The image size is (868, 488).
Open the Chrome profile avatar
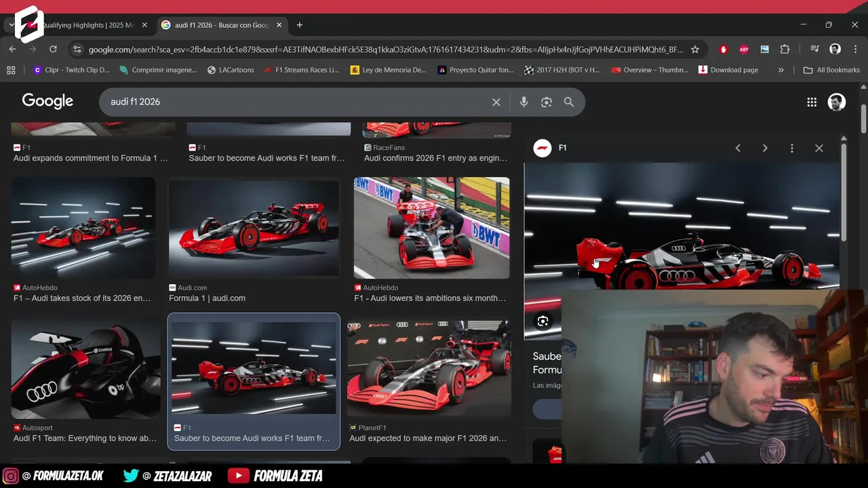coord(835,49)
